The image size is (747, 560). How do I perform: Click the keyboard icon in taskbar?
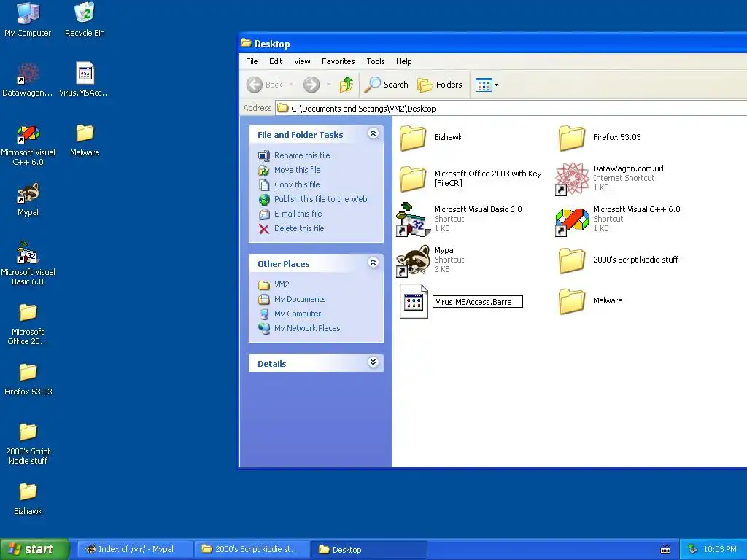tap(665, 550)
